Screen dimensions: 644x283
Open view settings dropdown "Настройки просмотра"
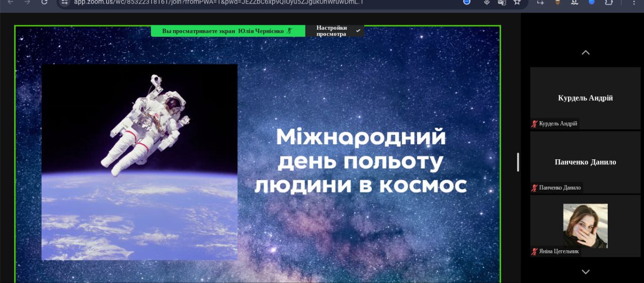[x=335, y=31]
